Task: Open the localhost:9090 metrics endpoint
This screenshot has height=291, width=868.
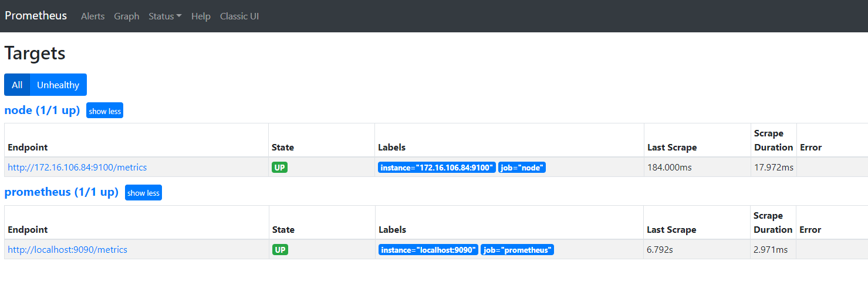Action: click(x=67, y=250)
